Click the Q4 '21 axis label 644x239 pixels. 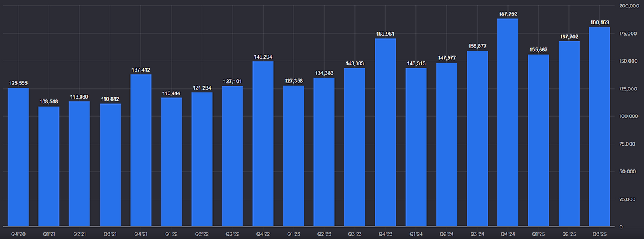pos(141,234)
